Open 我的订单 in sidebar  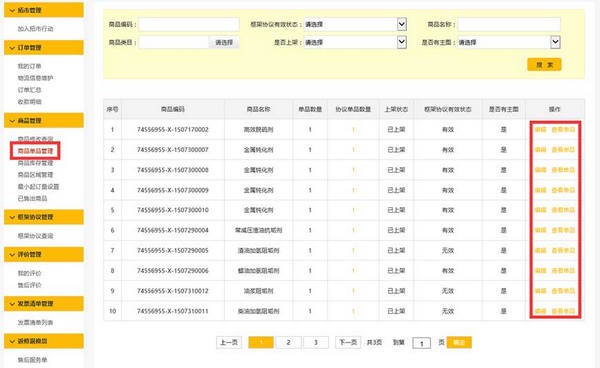coord(29,66)
